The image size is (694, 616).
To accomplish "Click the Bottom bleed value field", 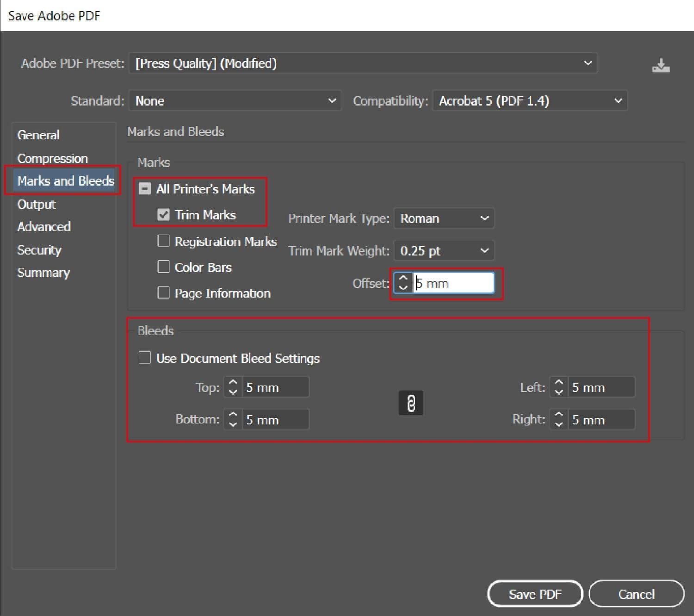I will point(275,420).
